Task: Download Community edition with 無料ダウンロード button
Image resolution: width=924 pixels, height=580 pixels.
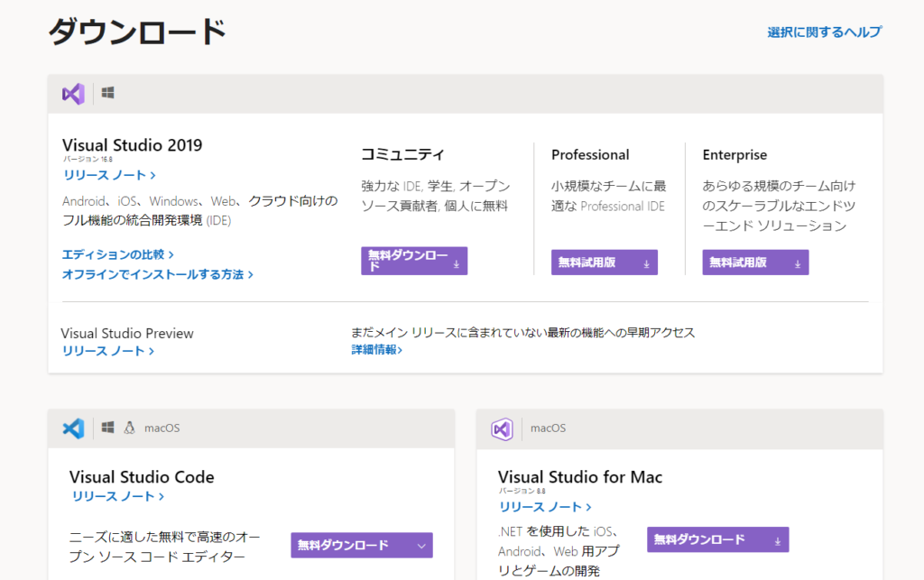Action: pyautogui.click(x=414, y=261)
